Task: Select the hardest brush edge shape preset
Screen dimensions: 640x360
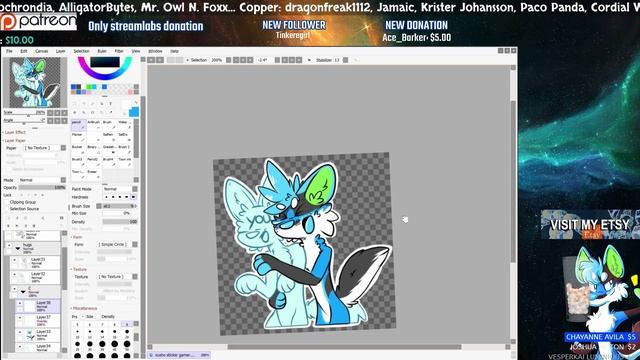Action: tap(133, 197)
